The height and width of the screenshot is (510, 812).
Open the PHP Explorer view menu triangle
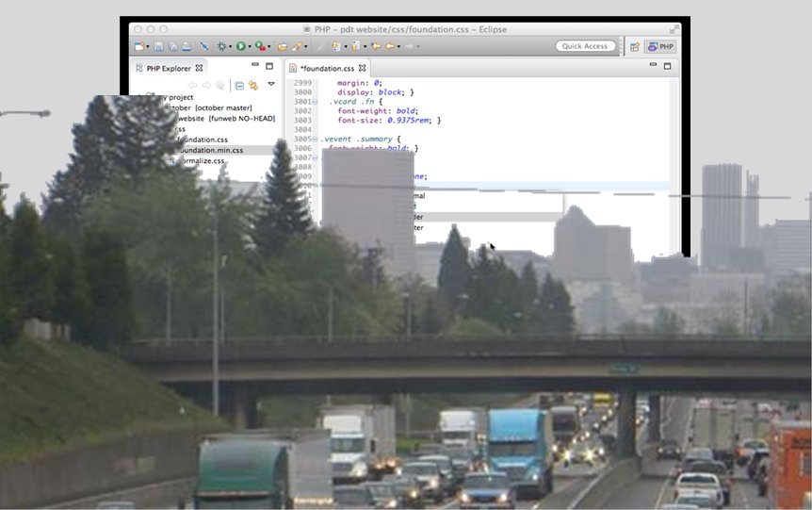(x=271, y=84)
